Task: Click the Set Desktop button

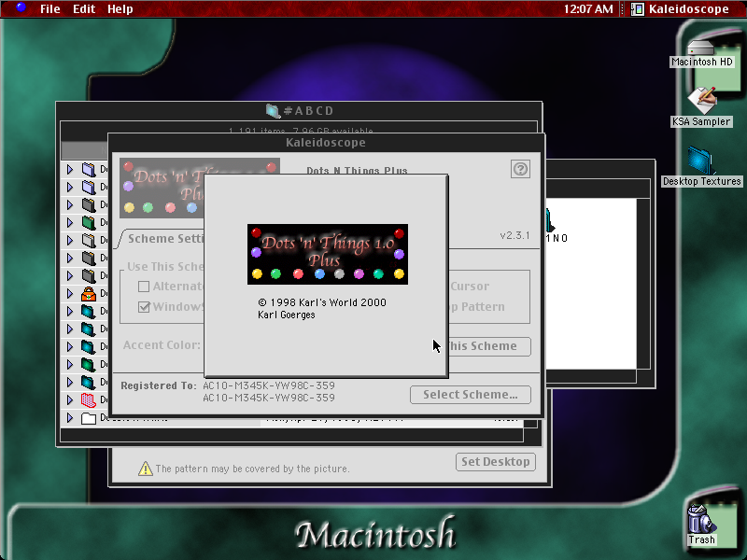Action: pos(496,462)
